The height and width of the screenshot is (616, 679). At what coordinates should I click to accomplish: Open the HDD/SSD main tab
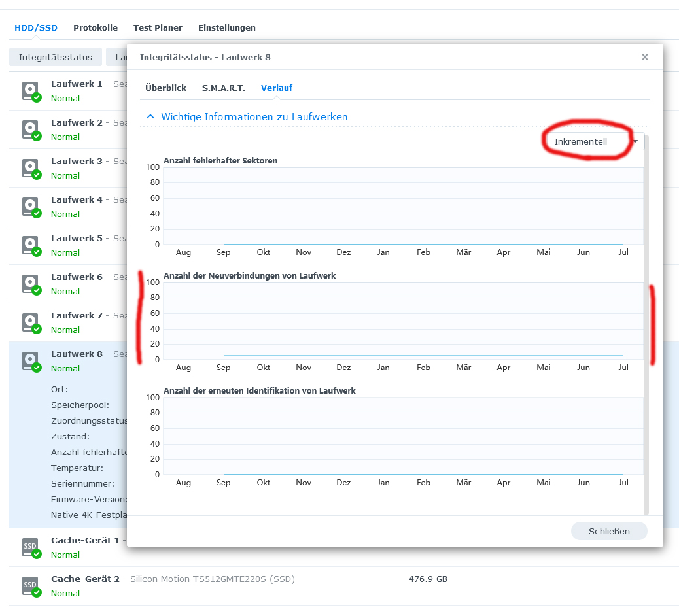36,27
